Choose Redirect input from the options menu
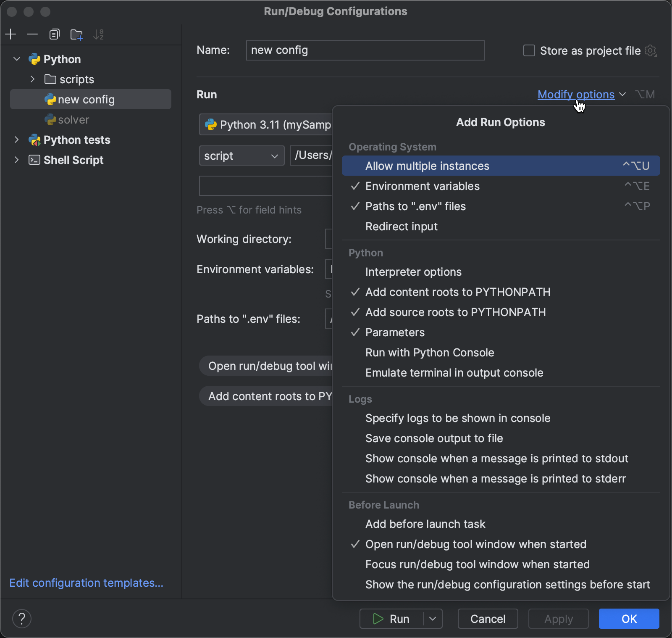 401,227
